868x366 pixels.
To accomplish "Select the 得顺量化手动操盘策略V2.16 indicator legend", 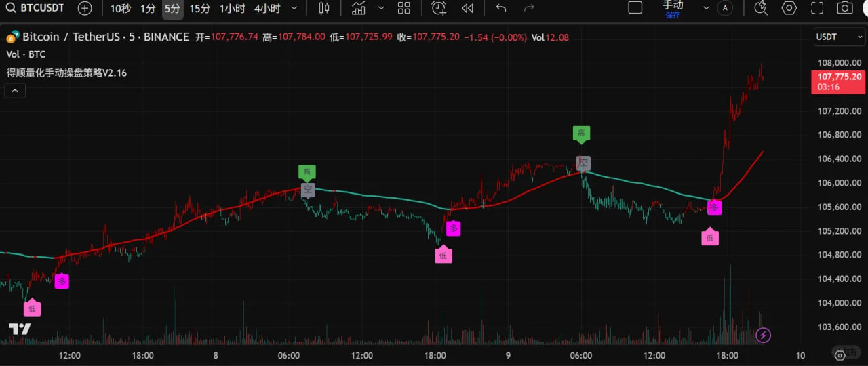I will pyautogui.click(x=66, y=73).
